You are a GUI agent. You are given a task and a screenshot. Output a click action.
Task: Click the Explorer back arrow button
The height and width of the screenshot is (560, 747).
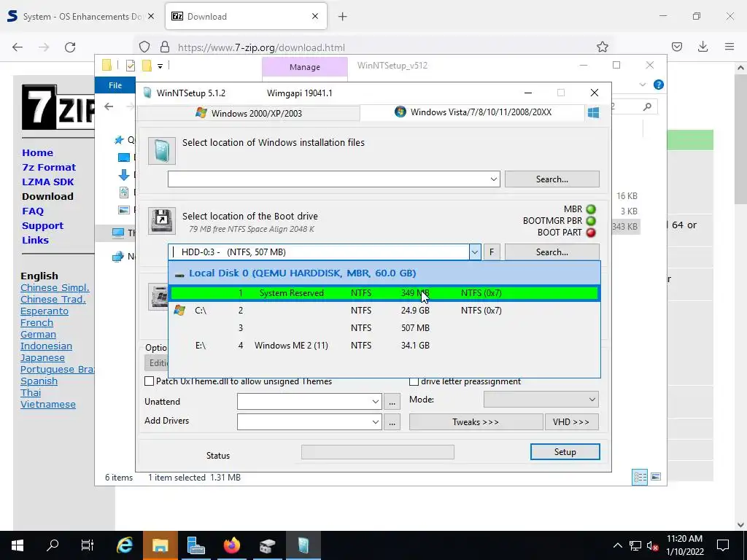[x=109, y=106]
